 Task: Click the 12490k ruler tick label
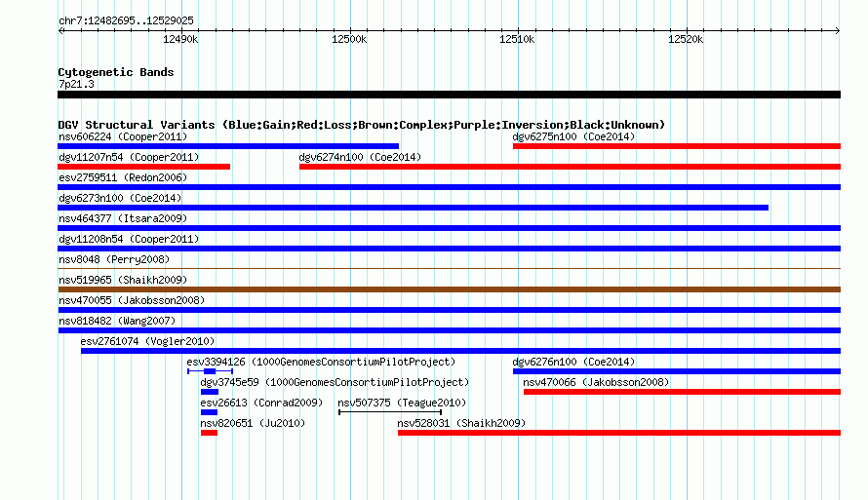click(180, 39)
